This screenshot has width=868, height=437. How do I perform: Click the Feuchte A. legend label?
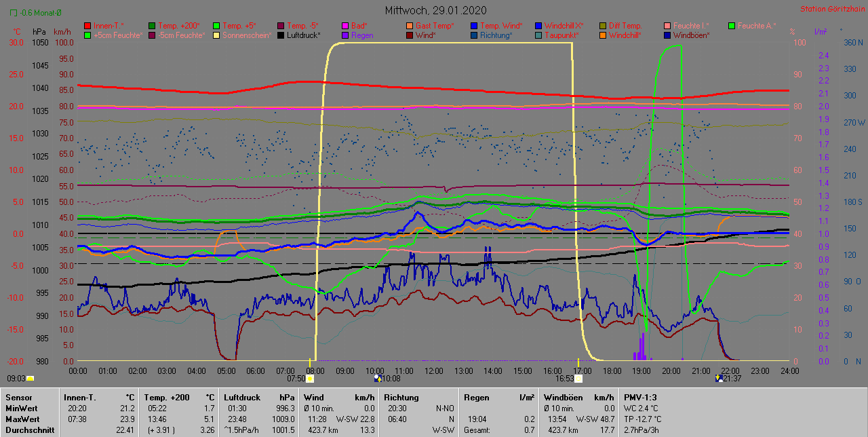click(755, 26)
